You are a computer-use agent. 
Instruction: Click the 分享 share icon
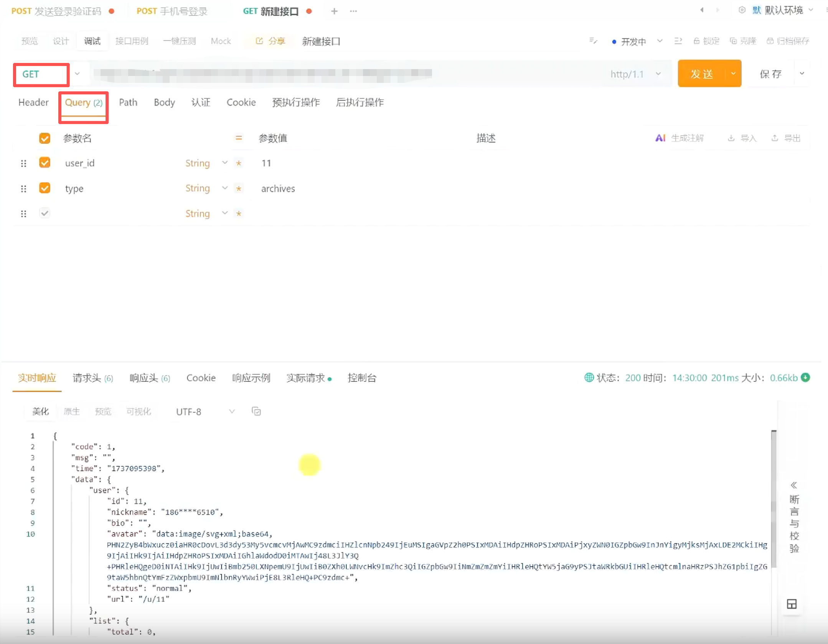click(x=259, y=41)
